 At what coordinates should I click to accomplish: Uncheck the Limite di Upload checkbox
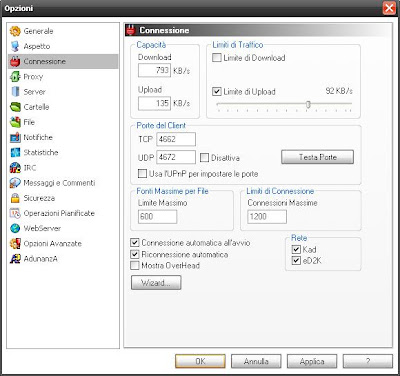[217, 91]
